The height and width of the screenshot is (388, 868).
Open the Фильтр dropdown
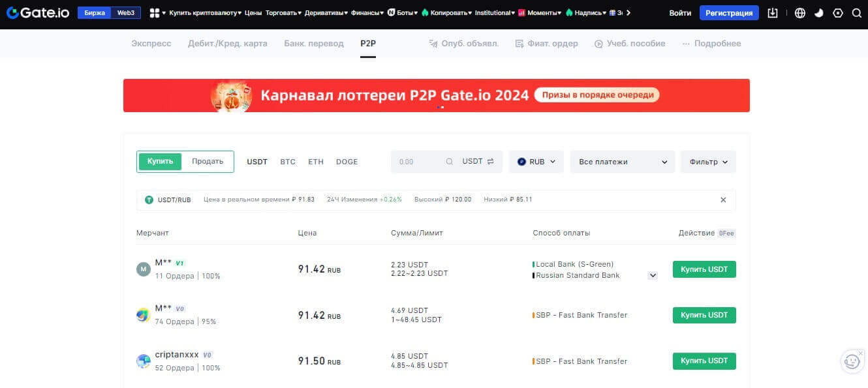[708, 162]
